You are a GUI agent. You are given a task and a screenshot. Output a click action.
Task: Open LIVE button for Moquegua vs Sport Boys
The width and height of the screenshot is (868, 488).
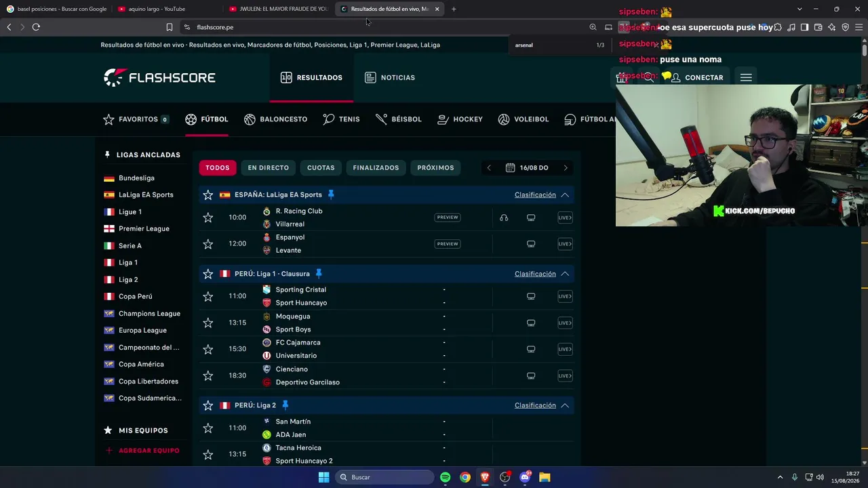[565, 323]
